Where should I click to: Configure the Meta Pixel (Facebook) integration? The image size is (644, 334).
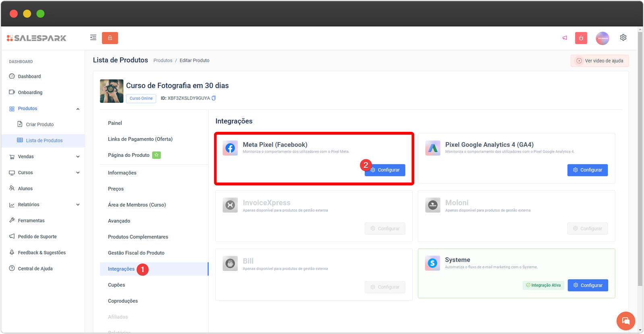(385, 170)
